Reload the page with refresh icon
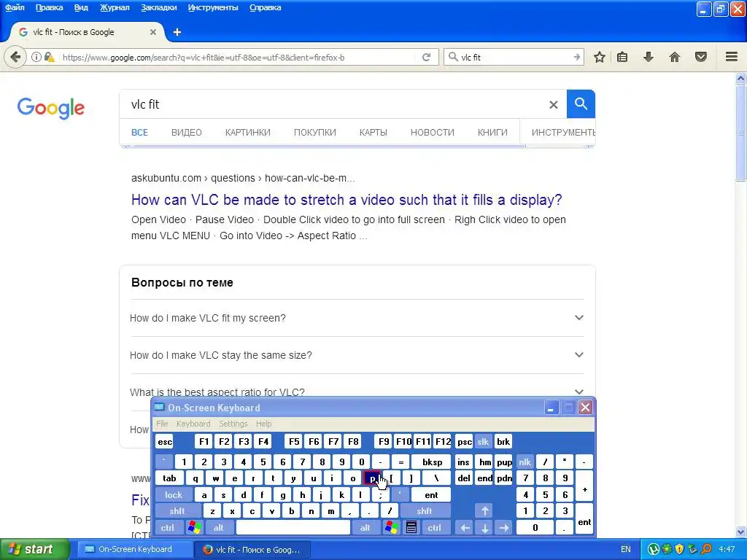The image size is (747, 560). point(426,57)
